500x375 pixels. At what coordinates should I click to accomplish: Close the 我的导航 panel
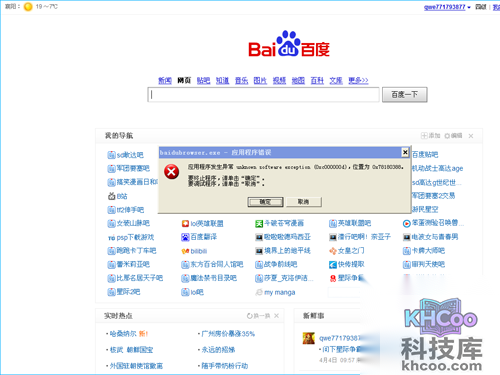tap(471, 136)
